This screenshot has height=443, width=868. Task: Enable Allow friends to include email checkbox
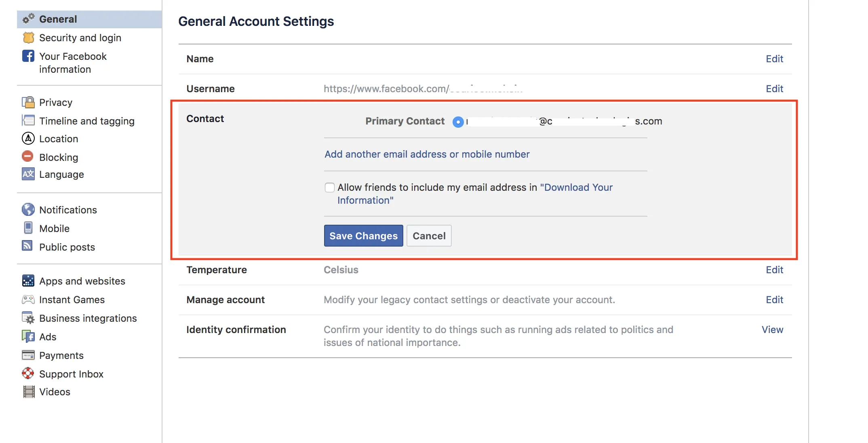pos(330,188)
